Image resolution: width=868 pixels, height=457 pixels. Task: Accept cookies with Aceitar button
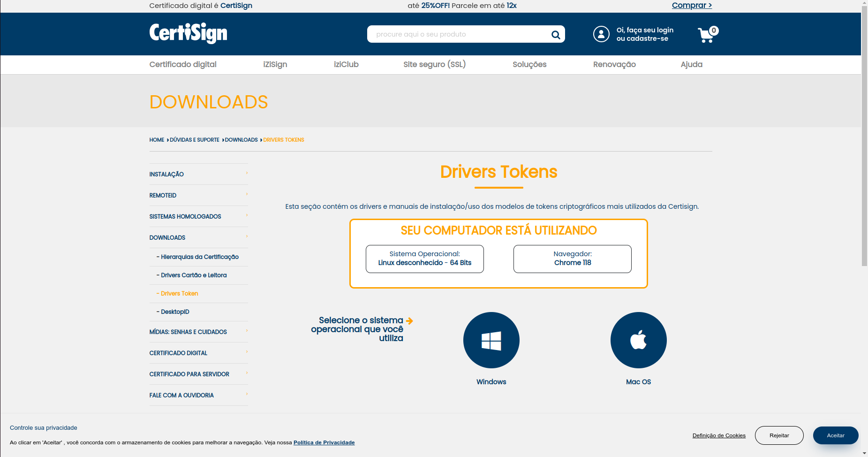[x=836, y=435]
